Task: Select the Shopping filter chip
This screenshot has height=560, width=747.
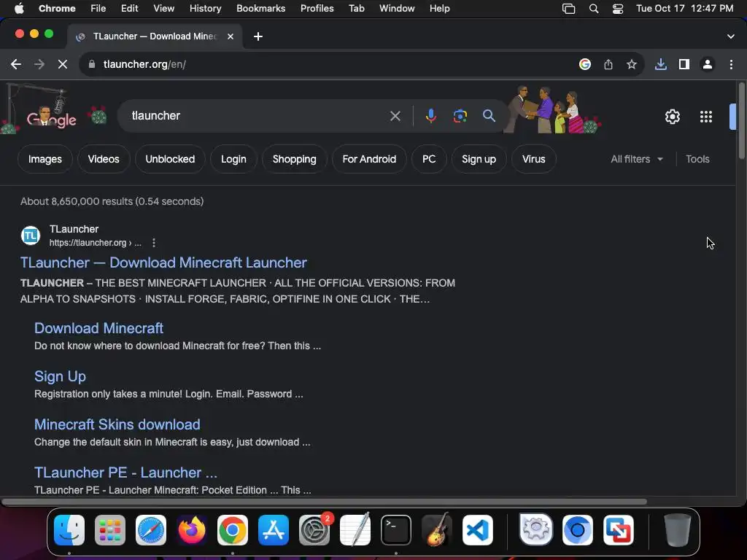Action: [x=295, y=159]
